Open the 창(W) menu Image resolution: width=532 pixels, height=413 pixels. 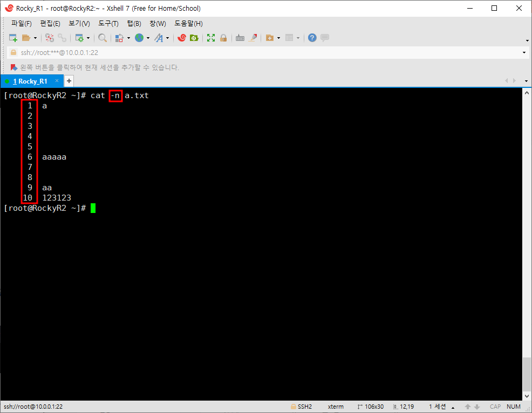[158, 24]
